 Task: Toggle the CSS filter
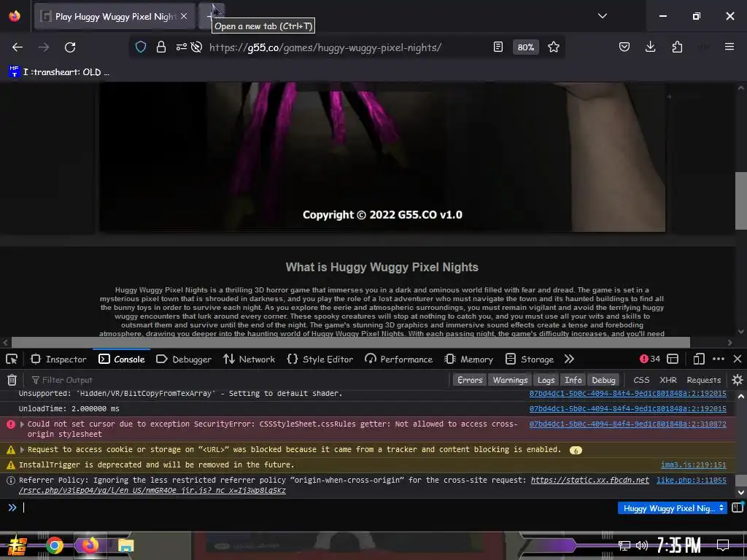click(x=641, y=380)
